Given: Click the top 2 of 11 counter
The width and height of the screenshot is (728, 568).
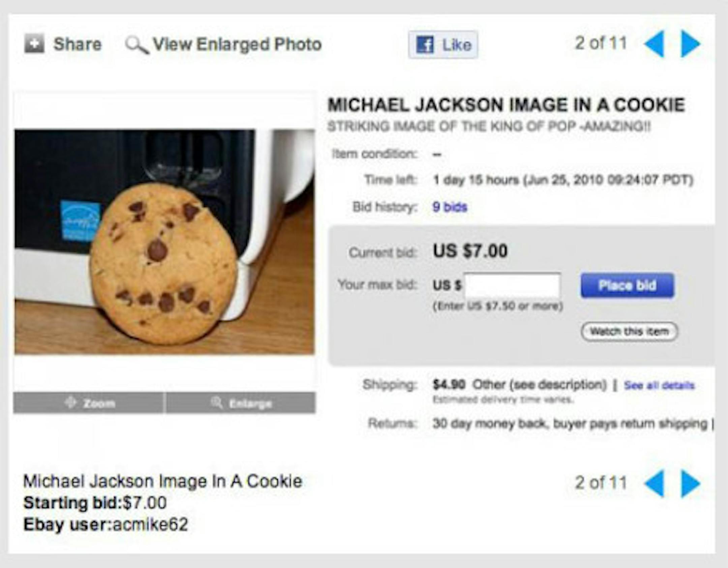Looking at the screenshot, I should point(601,43).
